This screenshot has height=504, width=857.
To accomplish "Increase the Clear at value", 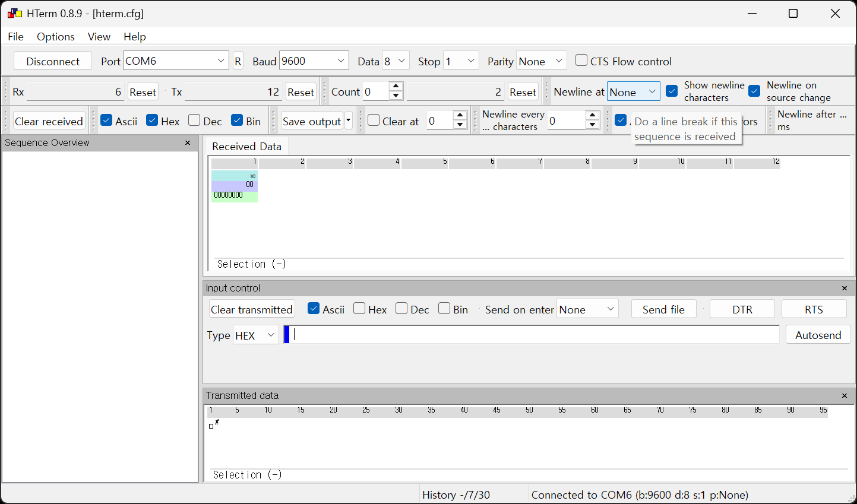I will 460,116.
